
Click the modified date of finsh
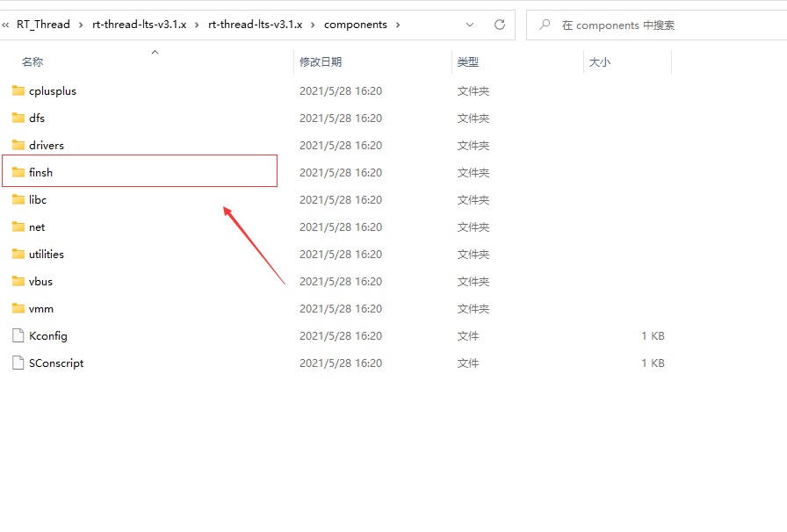pos(341,172)
